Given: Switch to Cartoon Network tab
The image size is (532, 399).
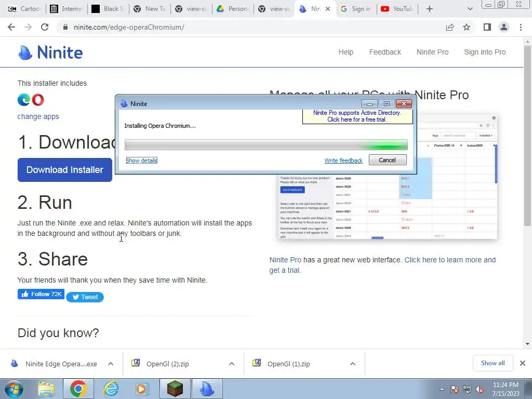Looking at the screenshot, I should [x=24, y=9].
